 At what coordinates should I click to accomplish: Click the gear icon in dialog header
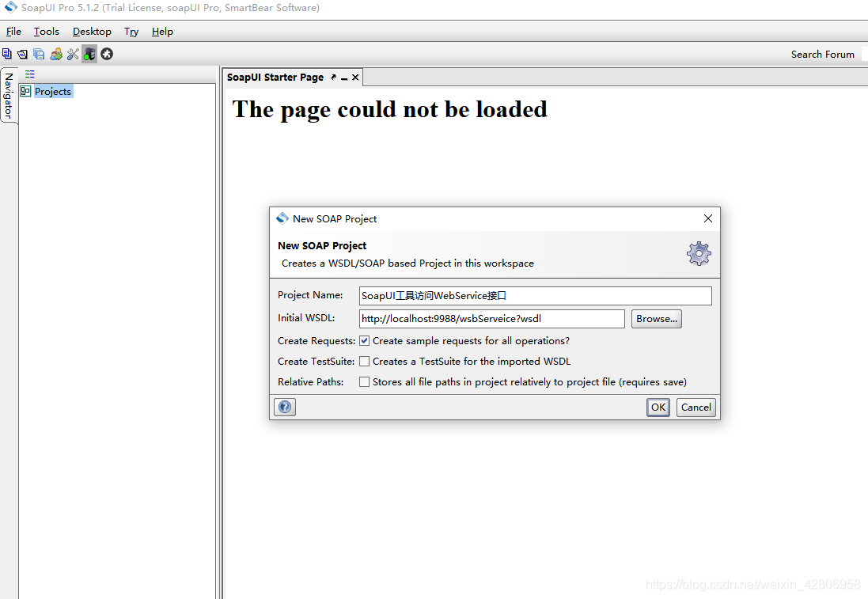tap(699, 253)
